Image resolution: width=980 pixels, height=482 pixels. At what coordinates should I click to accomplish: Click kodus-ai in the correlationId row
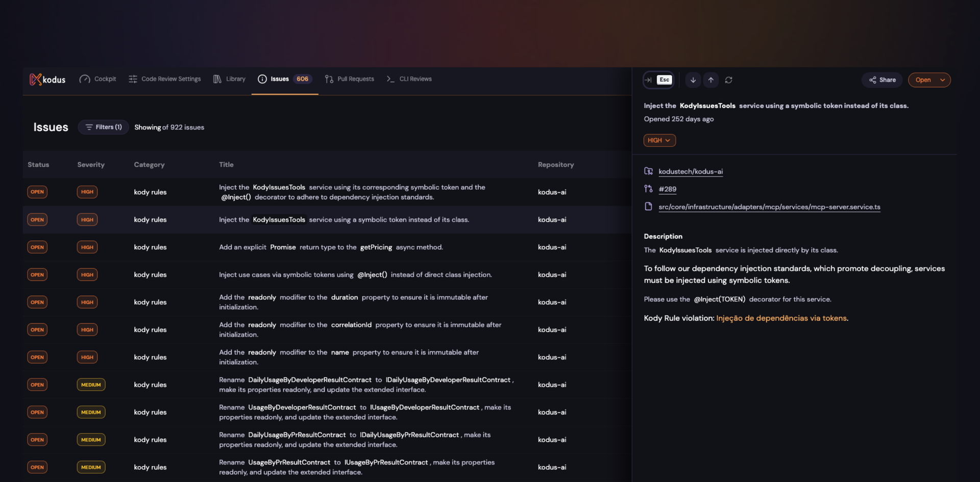tap(552, 330)
